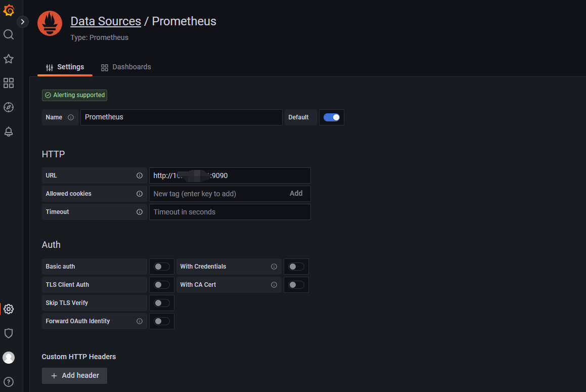Click the Name input field with Prometheus
This screenshot has width=586, height=392.
tap(181, 117)
